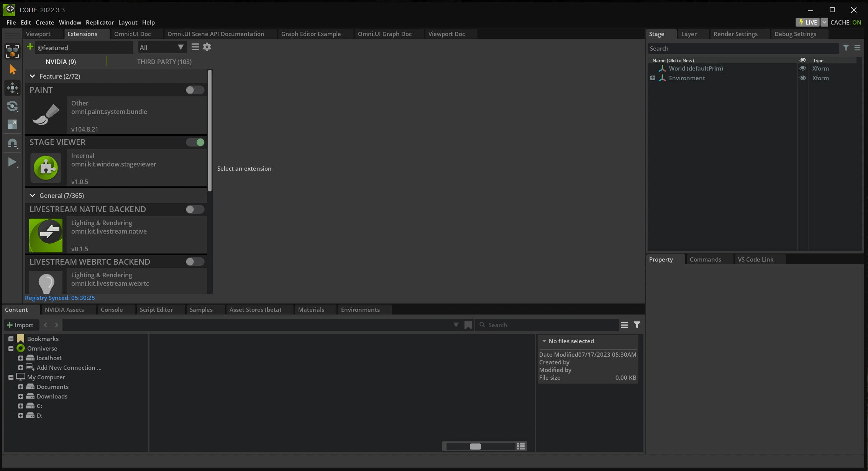
Task: Select the NVIDIA (9) tab
Action: click(61, 62)
